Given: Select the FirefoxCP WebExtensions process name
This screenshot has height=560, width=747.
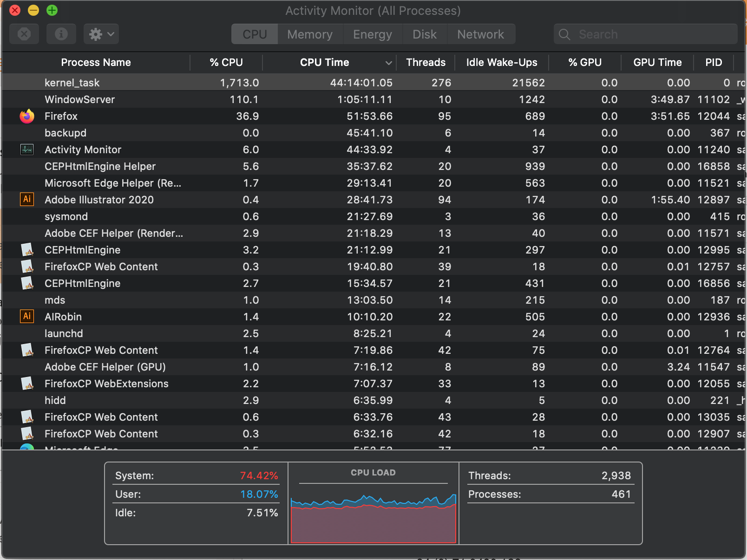Looking at the screenshot, I should (x=106, y=384).
